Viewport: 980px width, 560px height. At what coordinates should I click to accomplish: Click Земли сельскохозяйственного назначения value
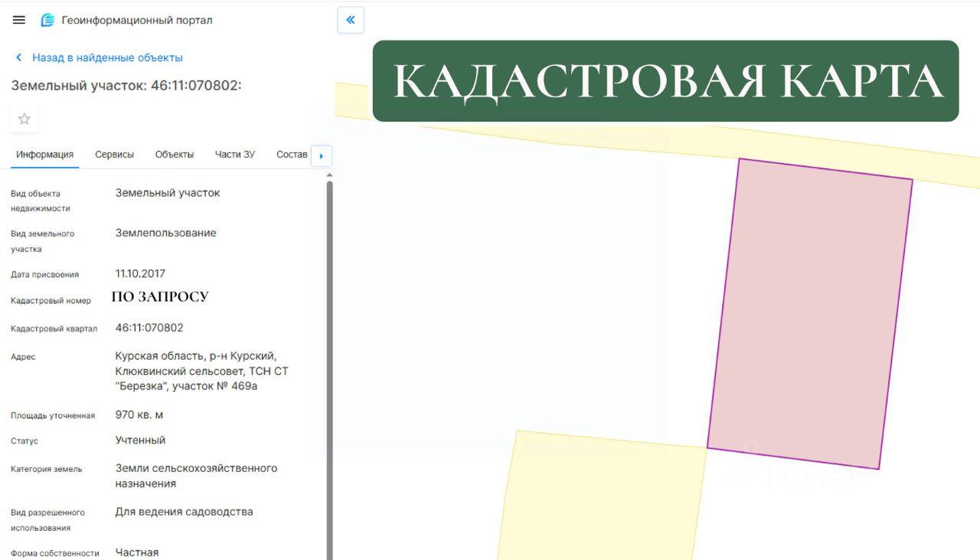click(196, 476)
